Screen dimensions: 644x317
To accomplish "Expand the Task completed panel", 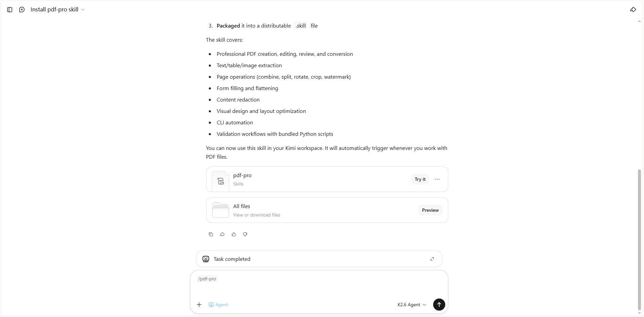I will click(432, 259).
